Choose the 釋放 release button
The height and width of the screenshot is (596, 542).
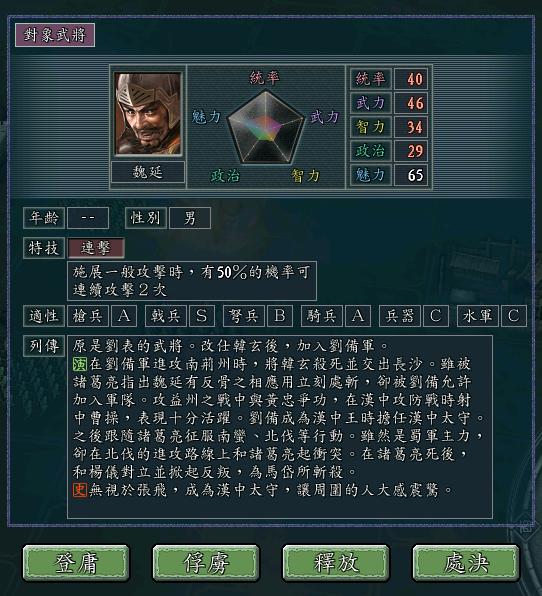click(x=336, y=563)
